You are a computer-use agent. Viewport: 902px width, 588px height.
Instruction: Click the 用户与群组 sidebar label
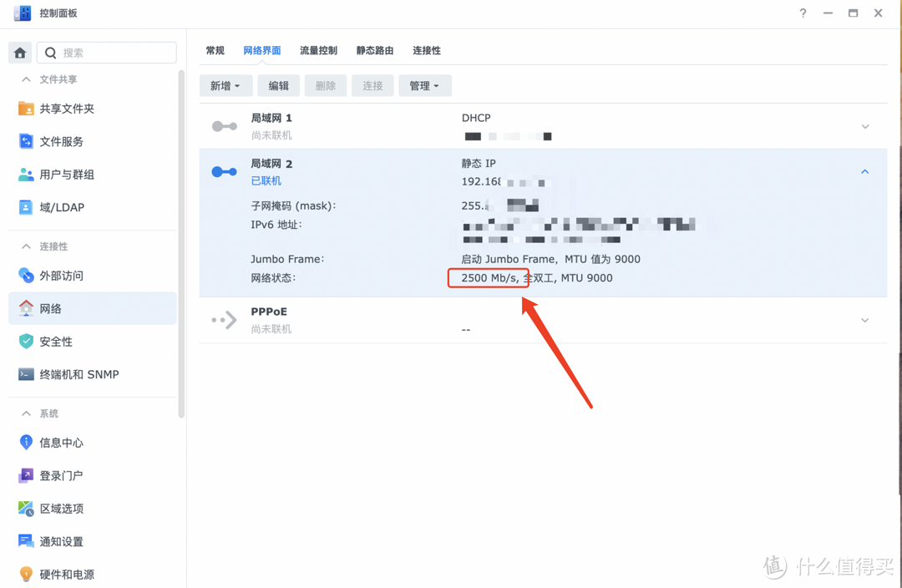67,175
